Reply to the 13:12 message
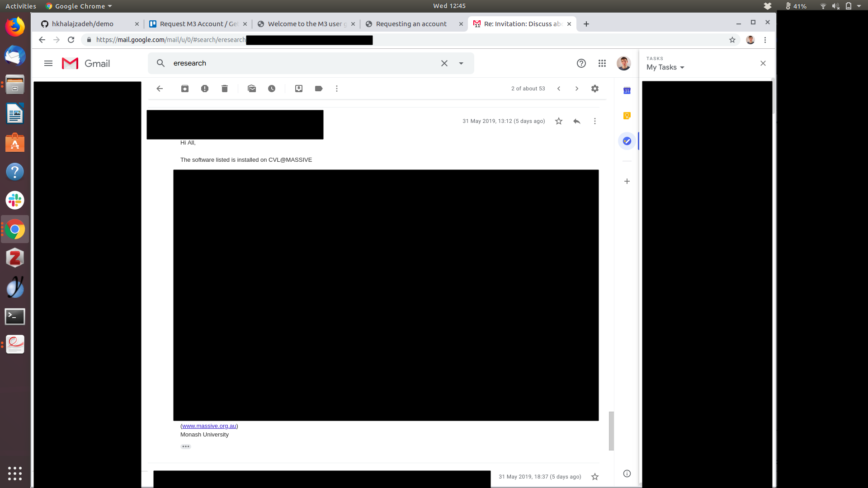This screenshot has width=868, height=488. (x=577, y=121)
